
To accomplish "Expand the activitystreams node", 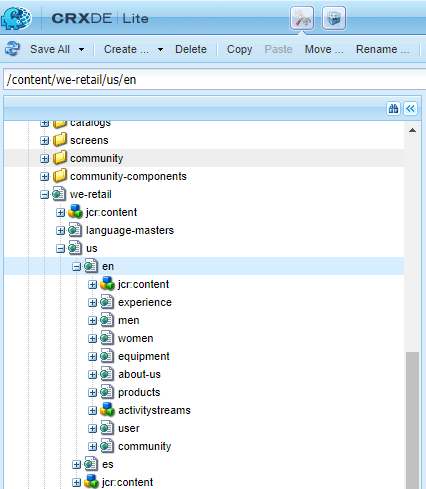I will pos(92,411).
